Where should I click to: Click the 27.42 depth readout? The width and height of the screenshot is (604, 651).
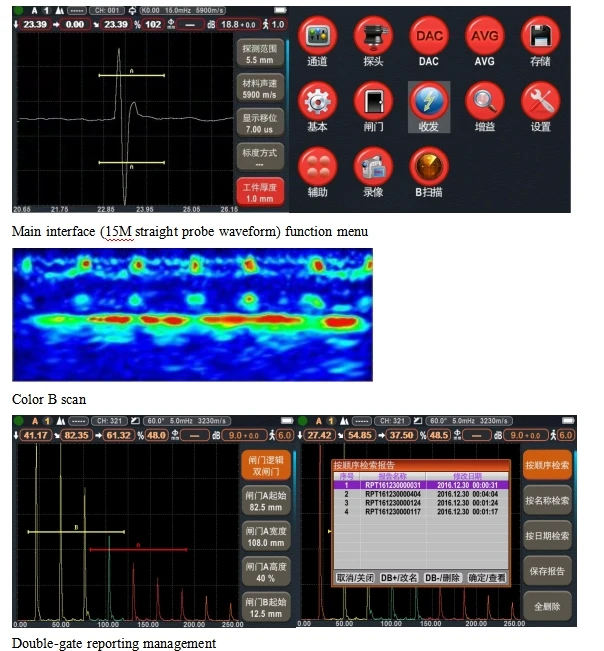319,436
